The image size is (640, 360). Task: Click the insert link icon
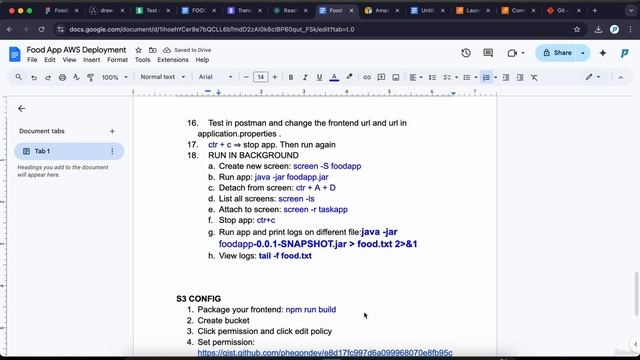367,77
